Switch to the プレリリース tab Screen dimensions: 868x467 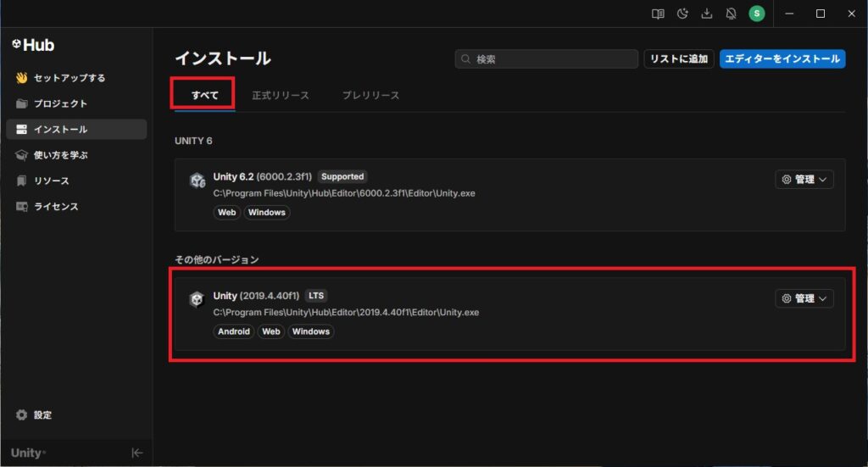[x=370, y=95]
